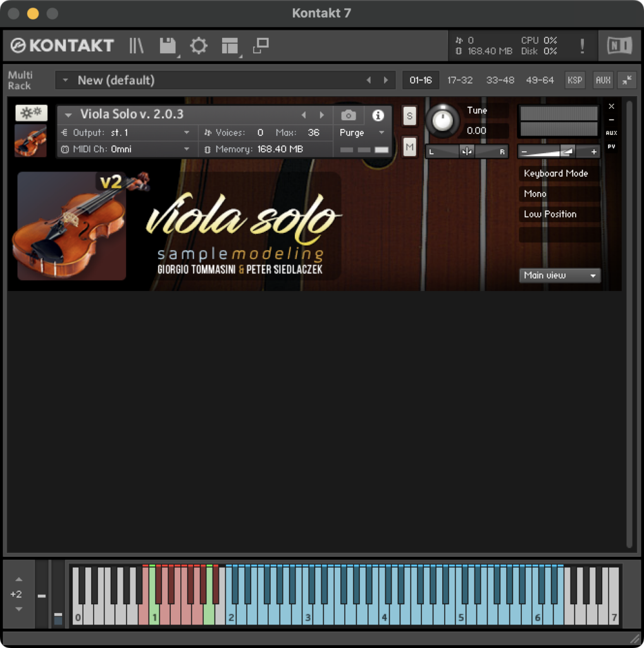The width and height of the screenshot is (644, 648).
Task: Click the workspace layout icon
Action: click(230, 46)
